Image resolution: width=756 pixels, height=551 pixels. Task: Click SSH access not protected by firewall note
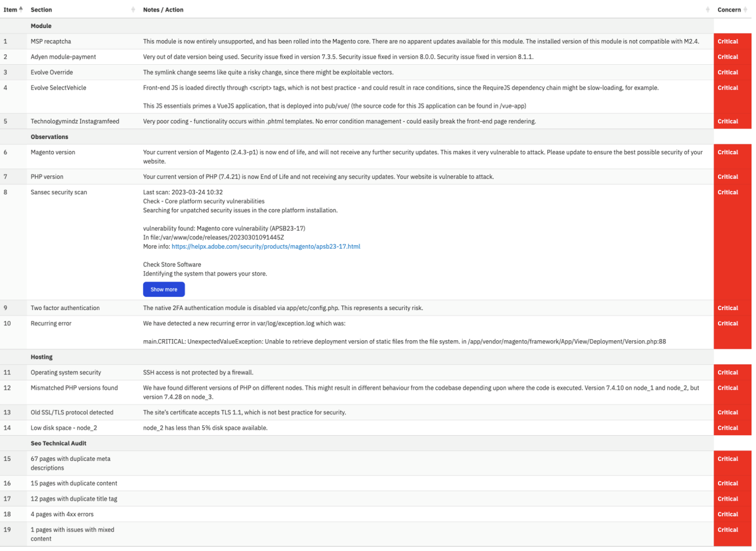[x=198, y=373]
